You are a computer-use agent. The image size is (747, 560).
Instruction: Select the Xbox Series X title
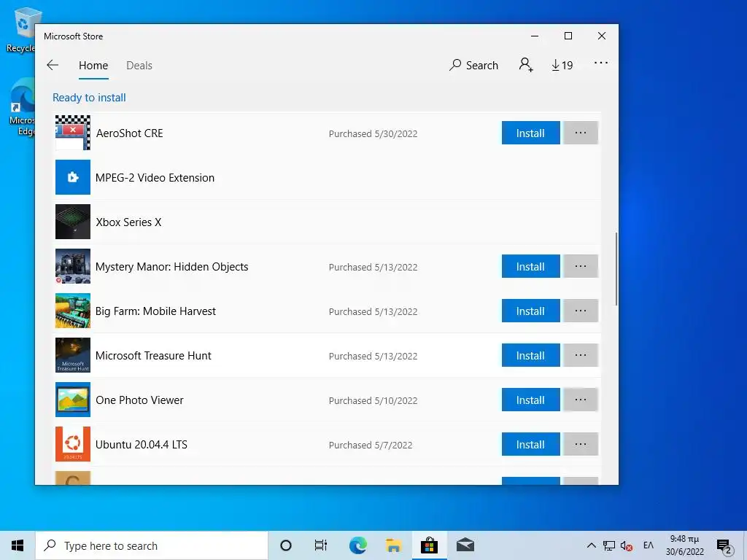(128, 222)
